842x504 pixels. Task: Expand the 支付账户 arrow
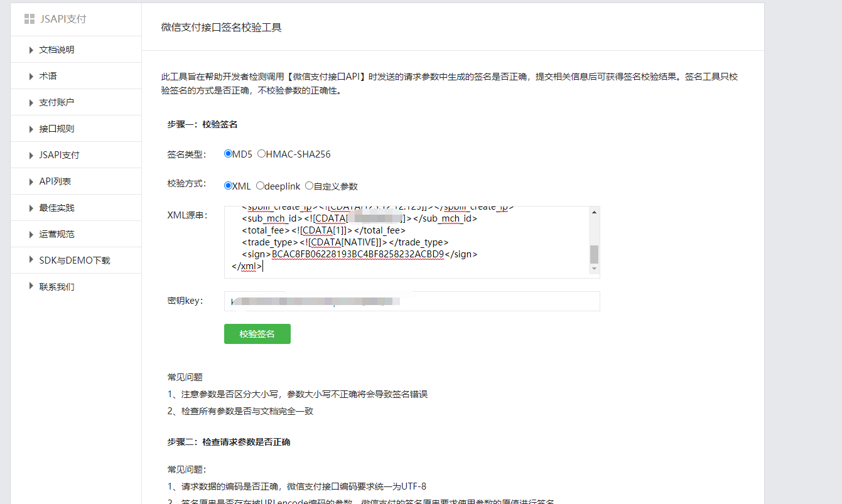point(31,102)
